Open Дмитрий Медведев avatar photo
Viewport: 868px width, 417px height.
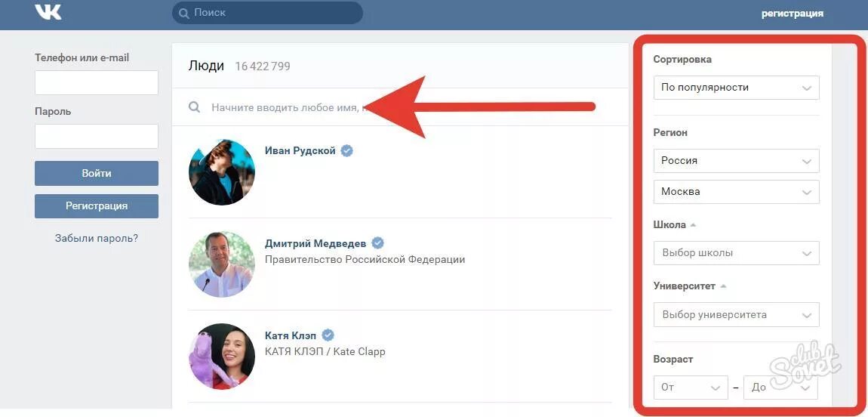click(x=221, y=264)
